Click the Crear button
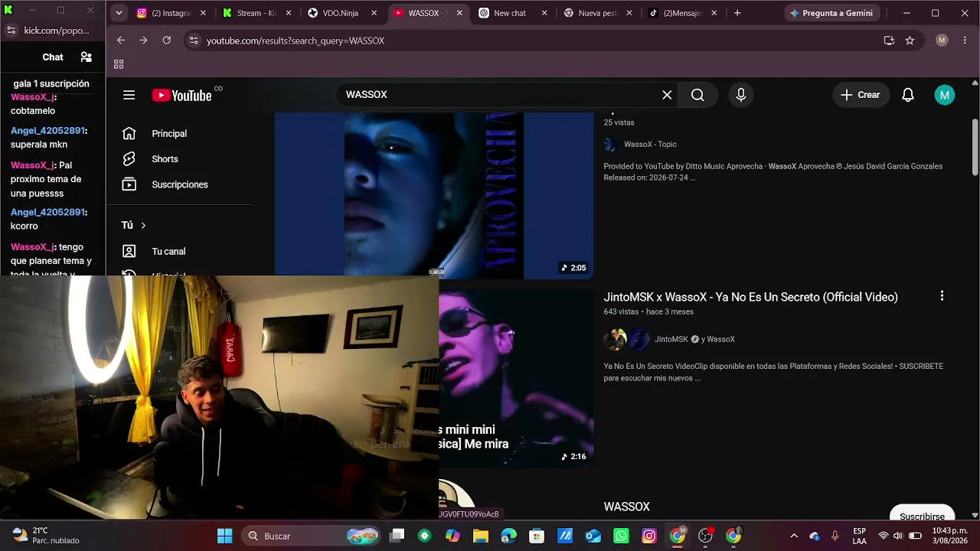Image resolution: width=980 pixels, height=551 pixels. pyautogui.click(x=861, y=95)
